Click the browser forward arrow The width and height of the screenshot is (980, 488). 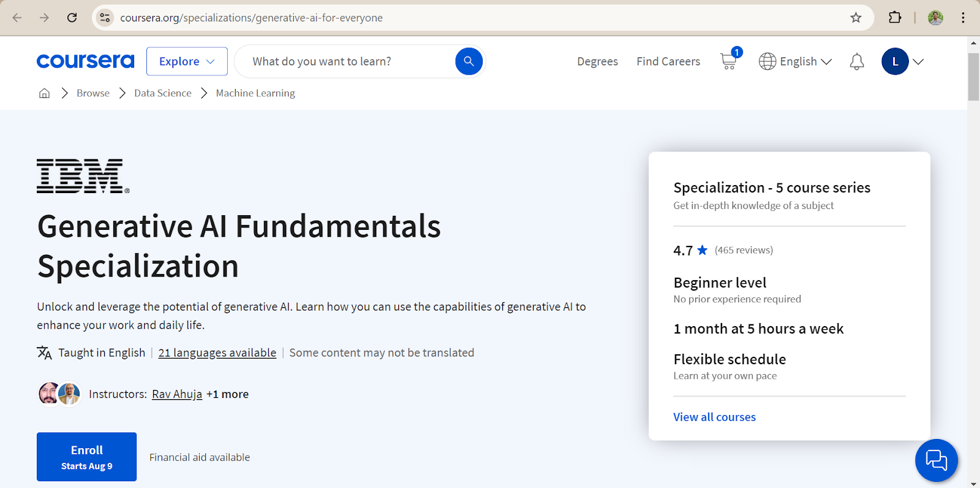(44, 18)
